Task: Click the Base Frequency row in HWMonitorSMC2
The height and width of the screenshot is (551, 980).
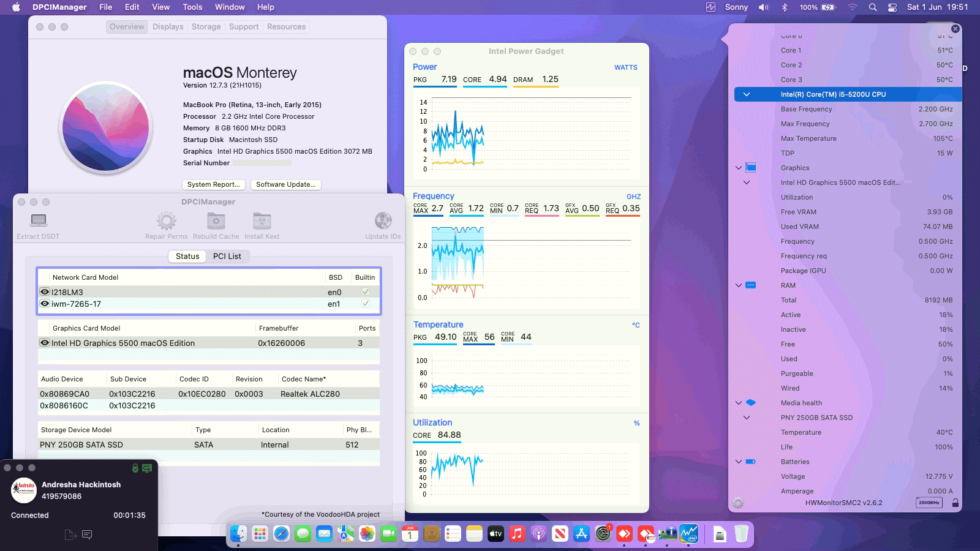Action: (x=848, y=109)
